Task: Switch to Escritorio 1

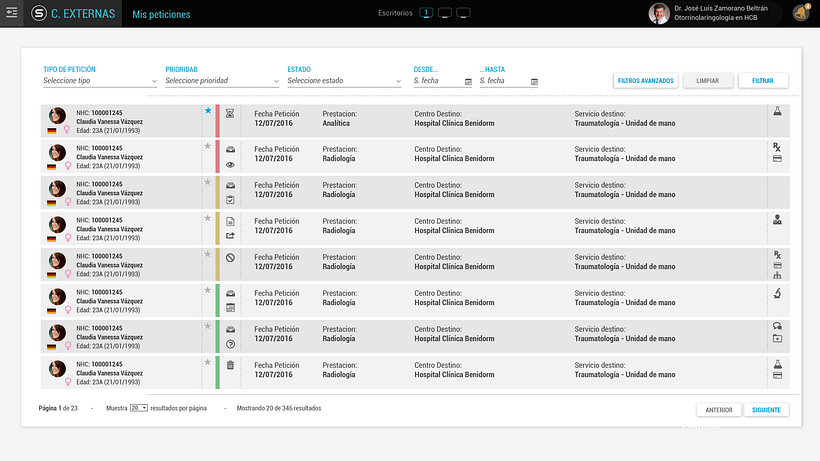Action: 426,13
